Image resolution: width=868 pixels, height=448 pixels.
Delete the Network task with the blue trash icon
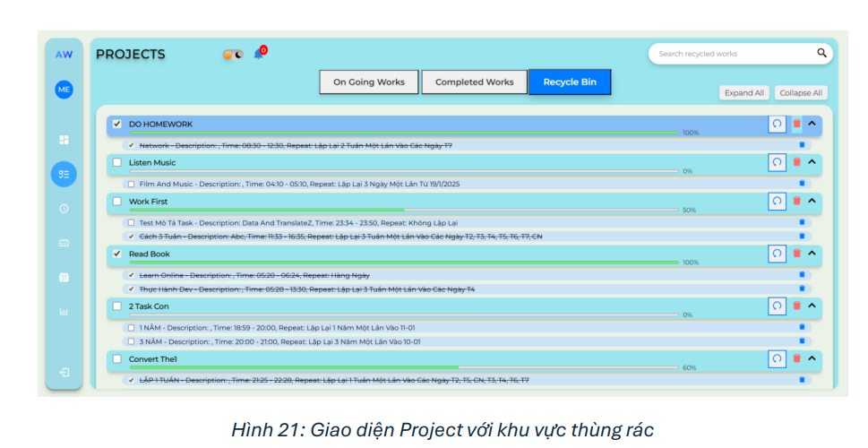pos(802,145)
